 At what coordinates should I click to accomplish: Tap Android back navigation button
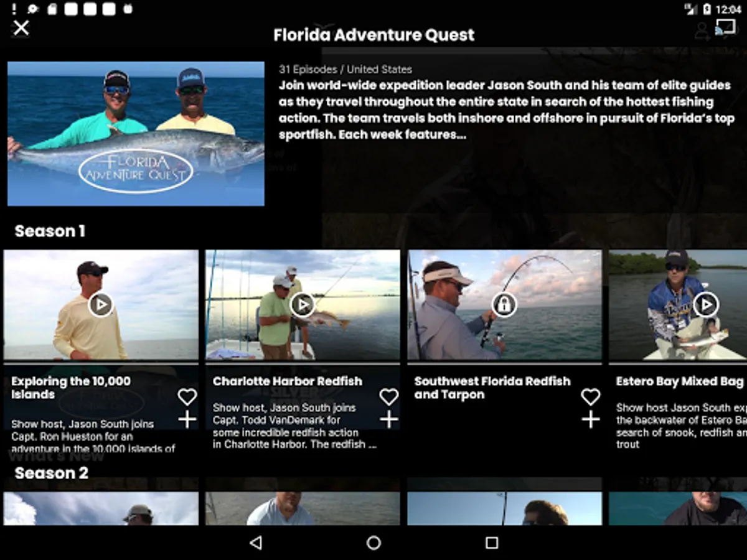pyautogui.click(x=255, y=543)
